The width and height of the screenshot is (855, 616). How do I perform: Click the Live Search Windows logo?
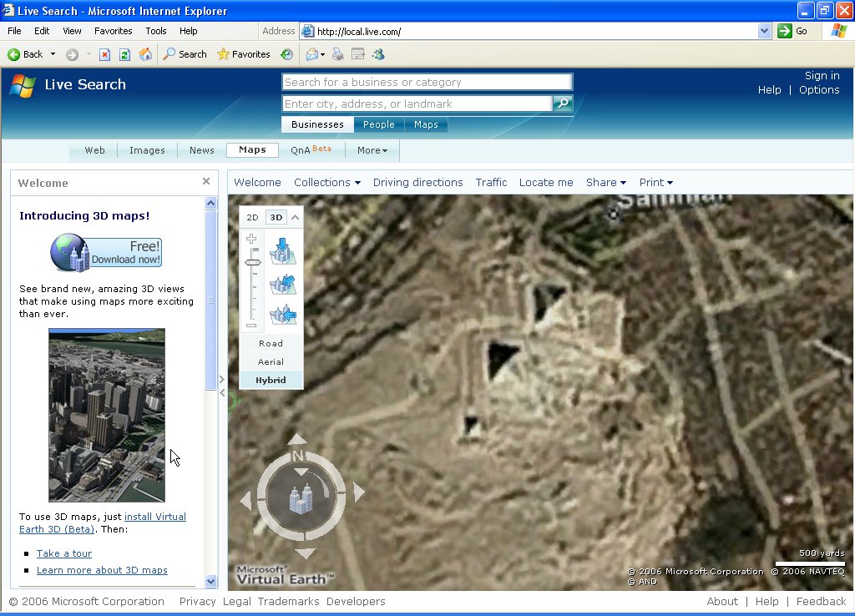click(x=23, y=86)
